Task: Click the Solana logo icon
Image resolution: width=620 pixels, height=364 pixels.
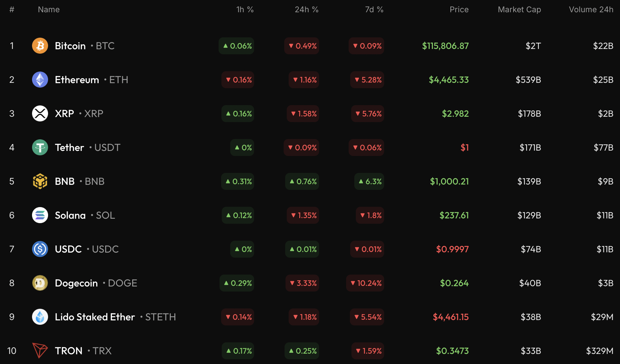Action: (40, 215)
